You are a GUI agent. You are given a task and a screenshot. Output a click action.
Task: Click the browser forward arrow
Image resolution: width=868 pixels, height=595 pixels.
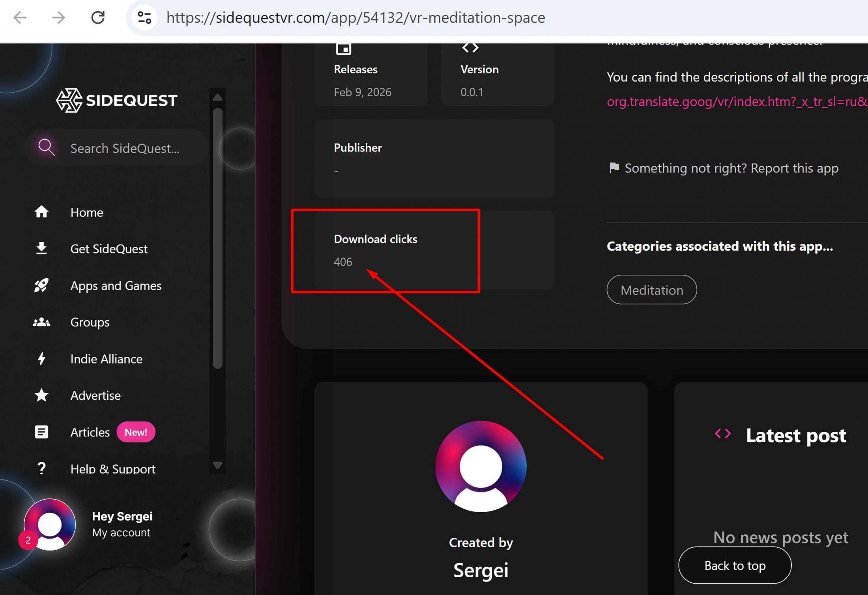pos(58,17)
